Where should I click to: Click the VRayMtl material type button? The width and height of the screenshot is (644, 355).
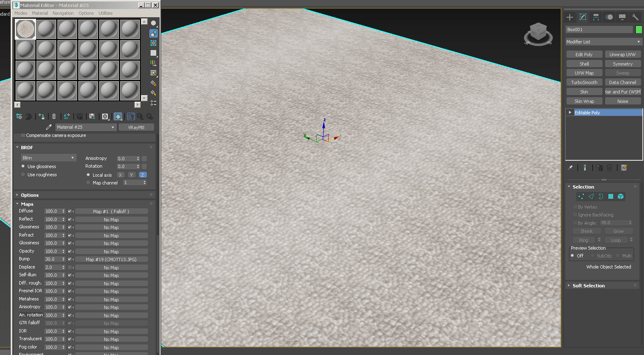pyautogui.click(x=136, y=127)
